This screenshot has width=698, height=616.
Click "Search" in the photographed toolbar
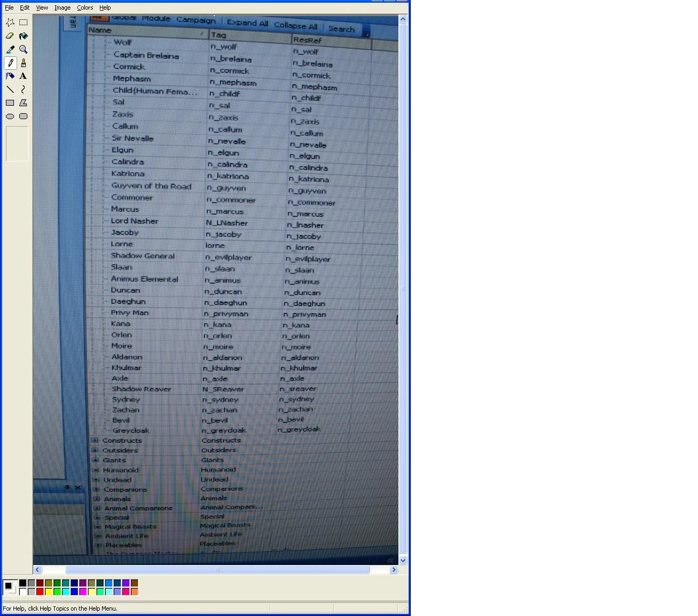341,29
